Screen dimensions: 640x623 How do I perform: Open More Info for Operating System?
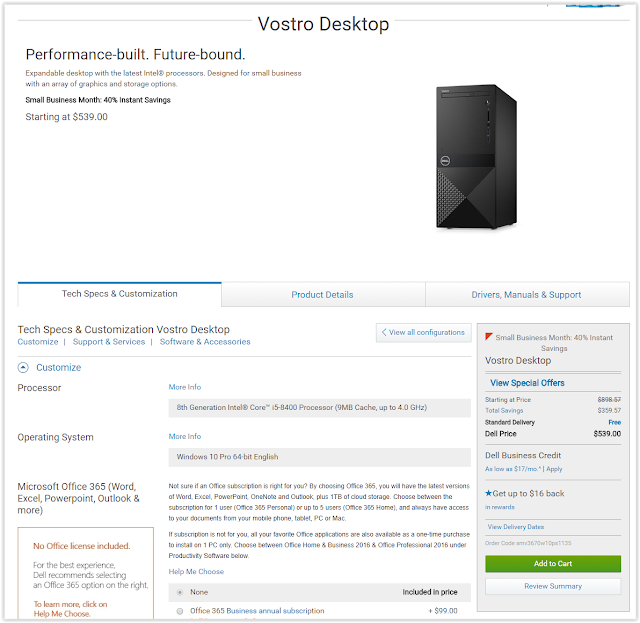(185, 436)
